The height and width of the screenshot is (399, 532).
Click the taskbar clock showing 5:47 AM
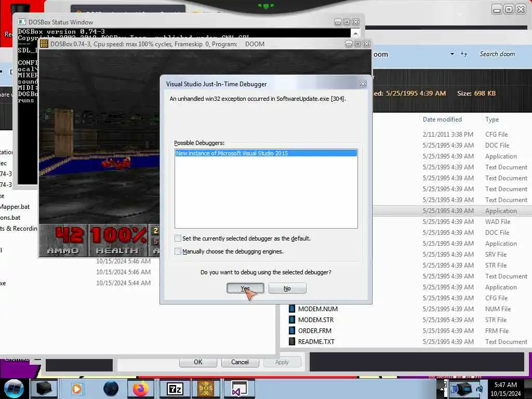tap(506, 389)
